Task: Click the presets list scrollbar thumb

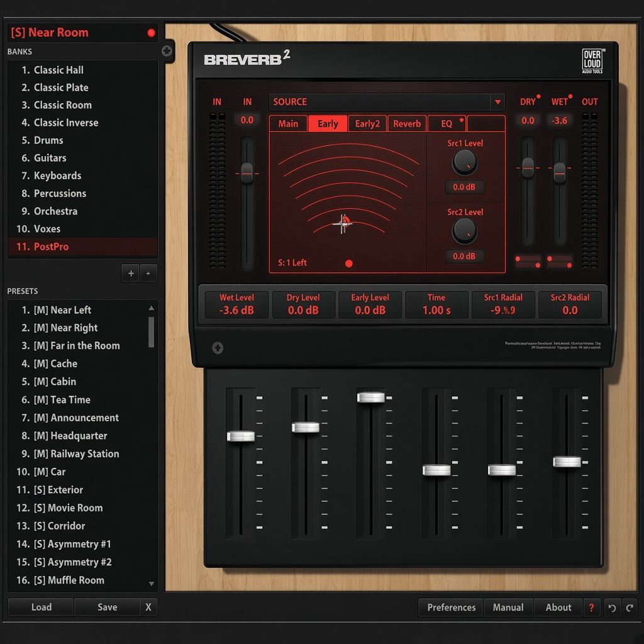Action: coord(151,332)
